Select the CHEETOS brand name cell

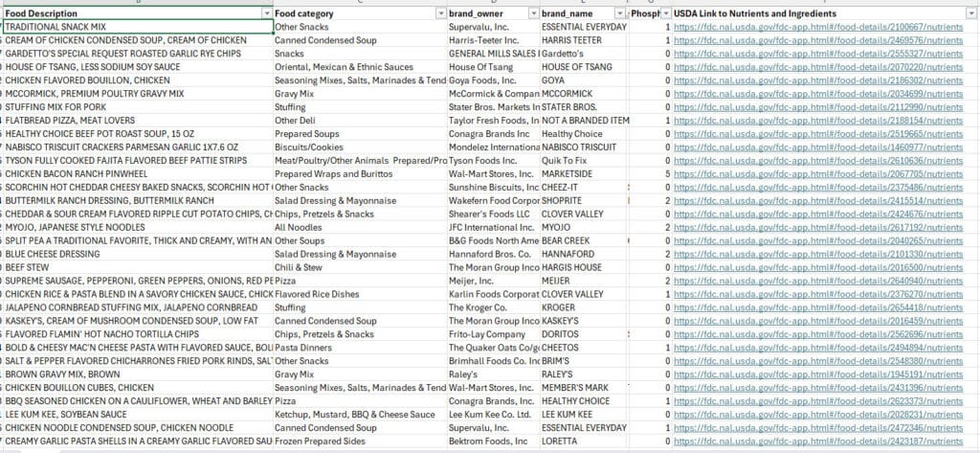click(x=583, y=348)
